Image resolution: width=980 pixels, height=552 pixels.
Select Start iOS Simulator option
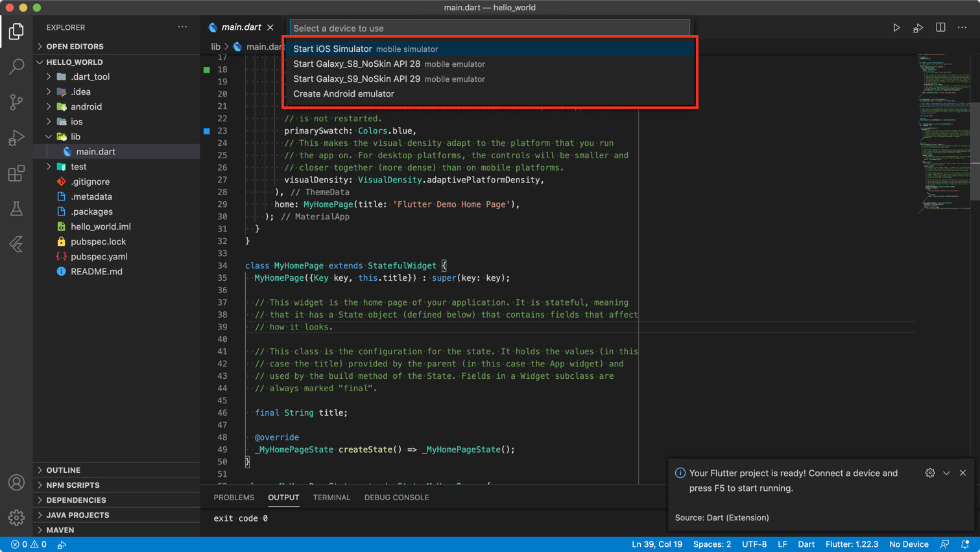tap(490, 49)
